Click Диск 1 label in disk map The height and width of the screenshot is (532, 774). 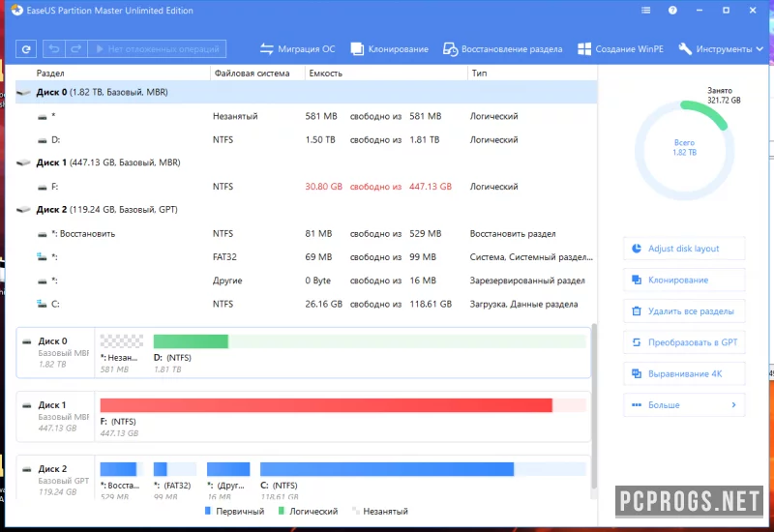[52, 405]
